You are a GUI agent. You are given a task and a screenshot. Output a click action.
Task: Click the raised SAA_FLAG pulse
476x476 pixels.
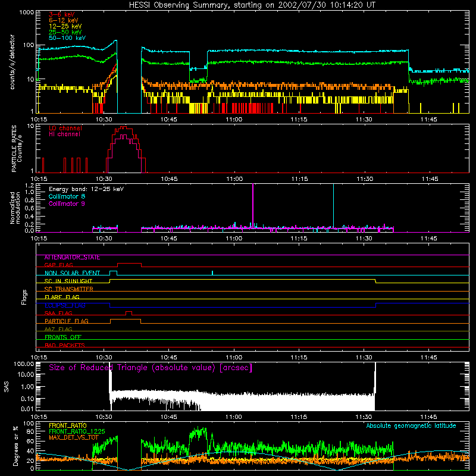(129, 313)
